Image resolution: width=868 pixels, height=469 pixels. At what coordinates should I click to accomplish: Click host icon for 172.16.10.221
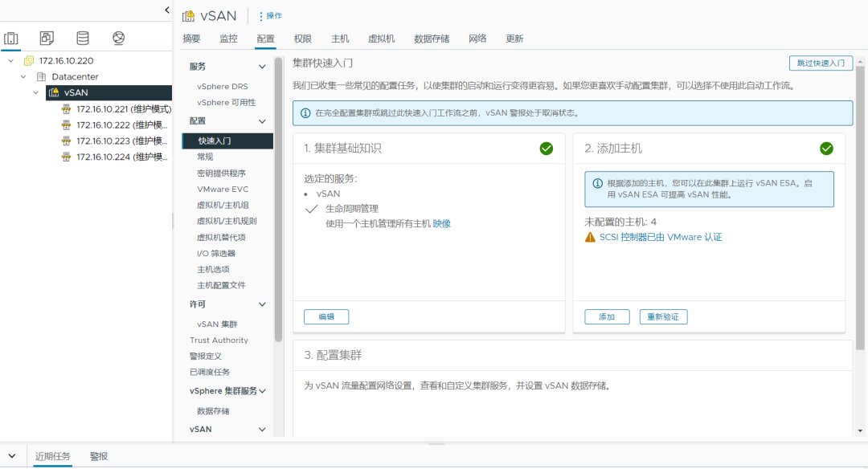pyautogui.click(x=67, y=109)
